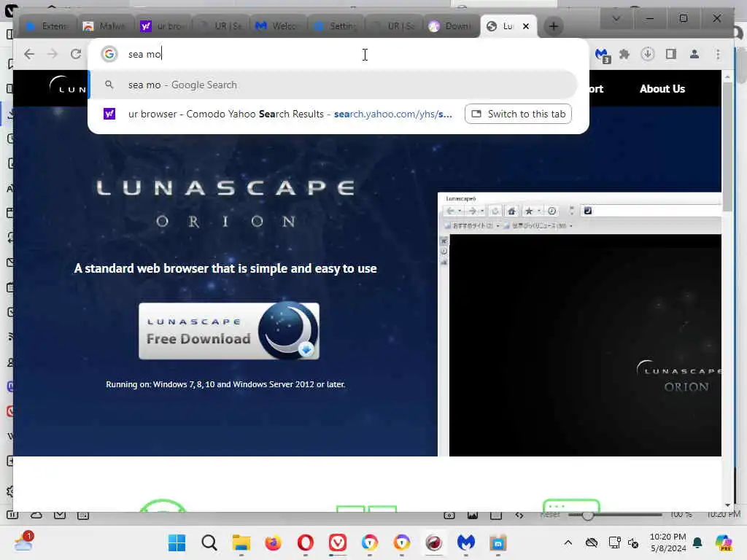The height and width of the screenshot is (560, 747).
Task: Show hidden system tray icons
Action: pyautogui.click(x=568, y=542)
